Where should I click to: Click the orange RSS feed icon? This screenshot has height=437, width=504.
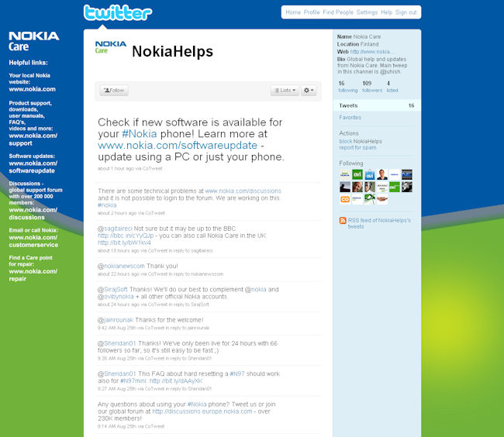343,220
